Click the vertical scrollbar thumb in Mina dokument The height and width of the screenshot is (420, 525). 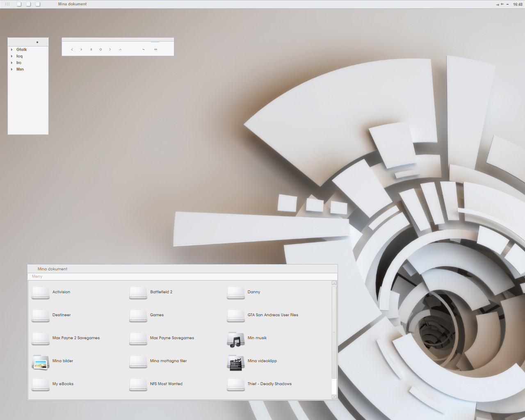pyautogui.click(x=334, y=332)
